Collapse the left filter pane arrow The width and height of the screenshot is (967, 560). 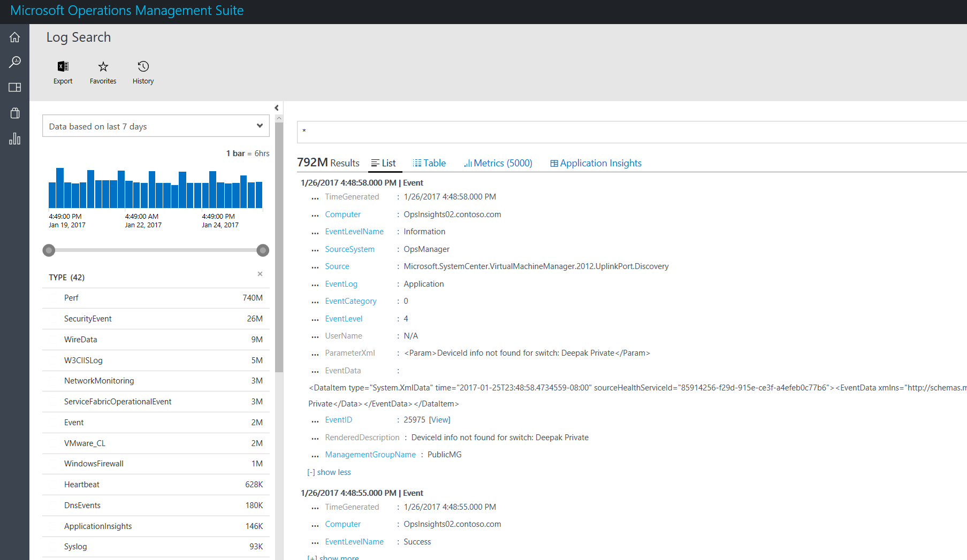[277, 108]
